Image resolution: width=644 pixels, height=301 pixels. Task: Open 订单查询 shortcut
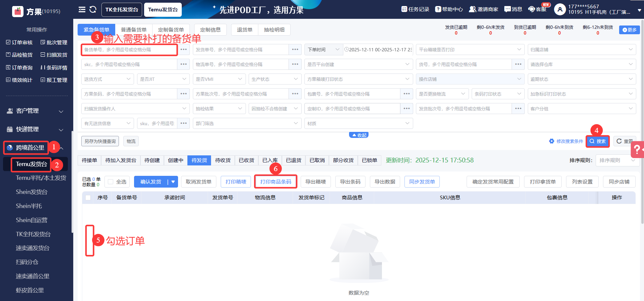click(x=19, y=67)
